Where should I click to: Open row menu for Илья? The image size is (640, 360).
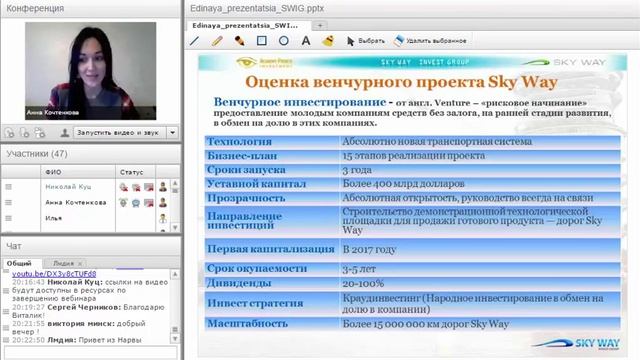[x=9, y=218]
